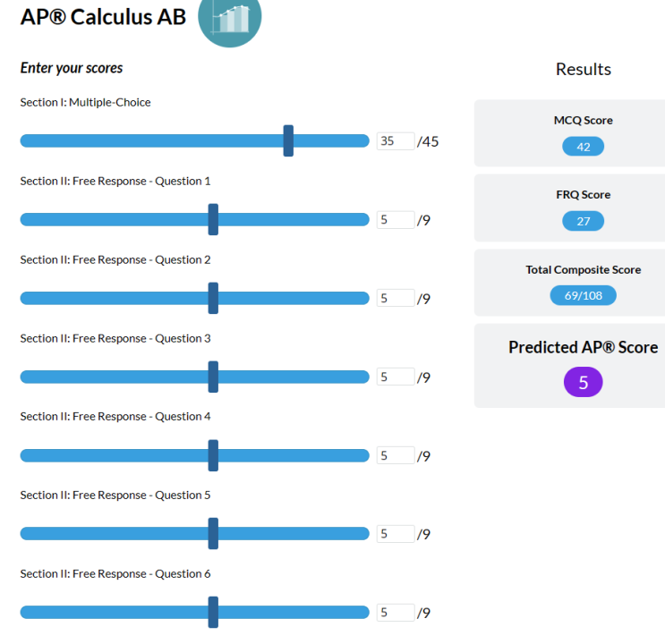
Task: Click the Question 6 score input box
Action: coord(396,614)
